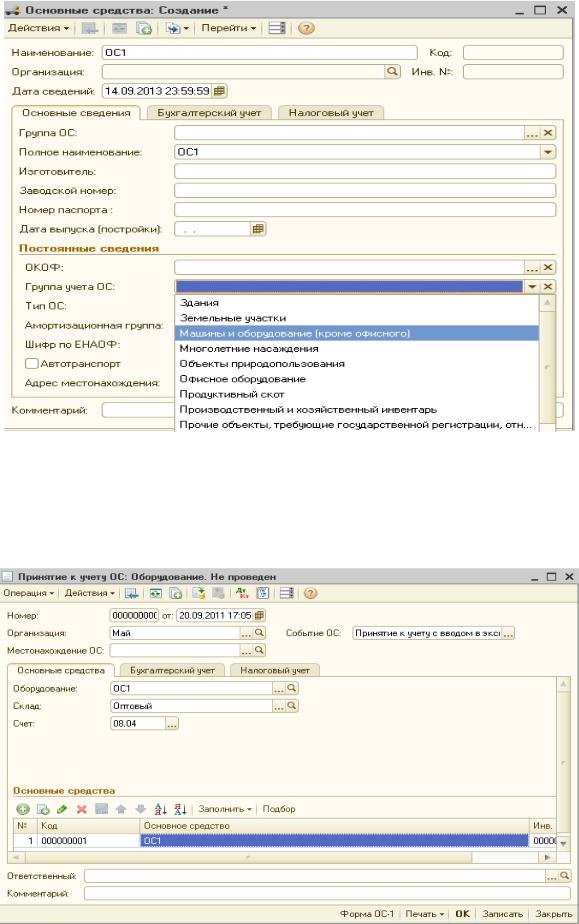Viewport: 579px width, 924px height.
Task: Switch to Налоговый учет tab in Принятие к учету window
Action: click(x=274, y=670)
